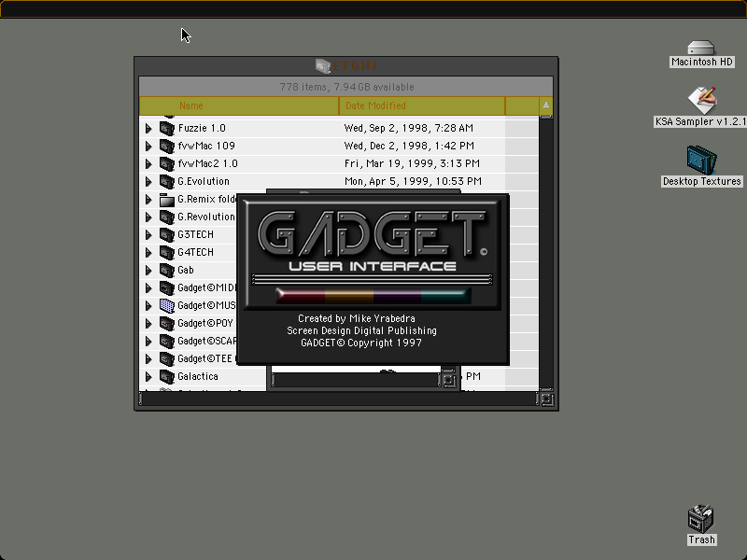Click the vertical scrollbar of the EFGHI window

546,253
